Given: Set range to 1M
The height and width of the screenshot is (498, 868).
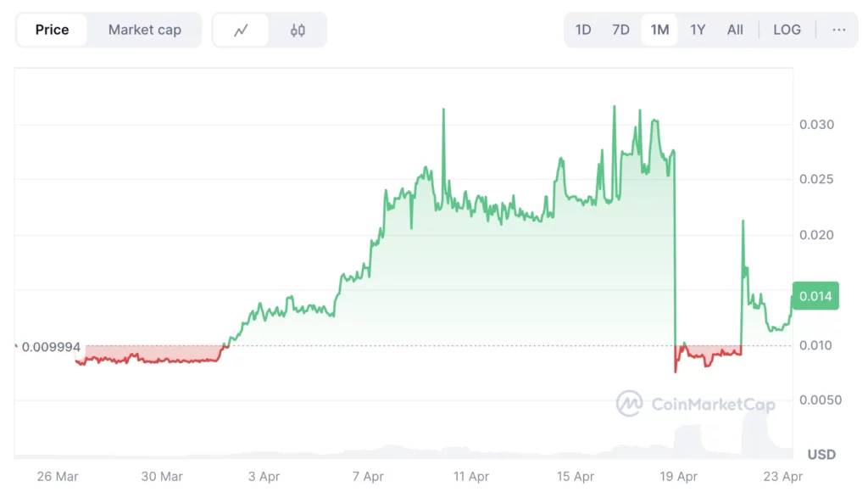Looking at the screenshot, I should 659,30.
